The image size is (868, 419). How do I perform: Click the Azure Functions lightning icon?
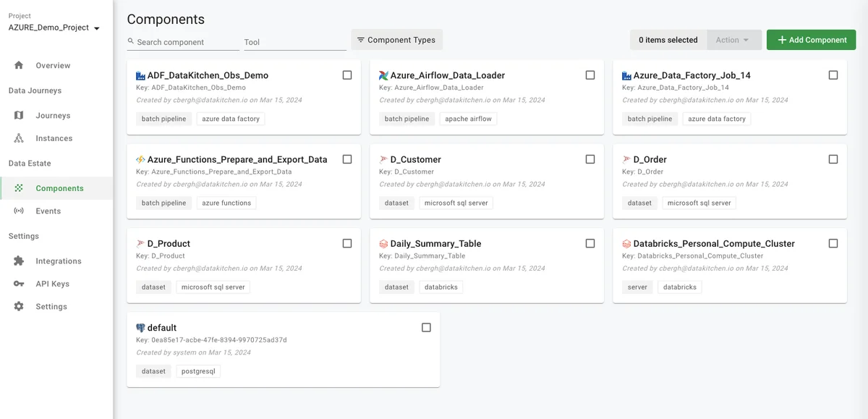pos(140,159)
